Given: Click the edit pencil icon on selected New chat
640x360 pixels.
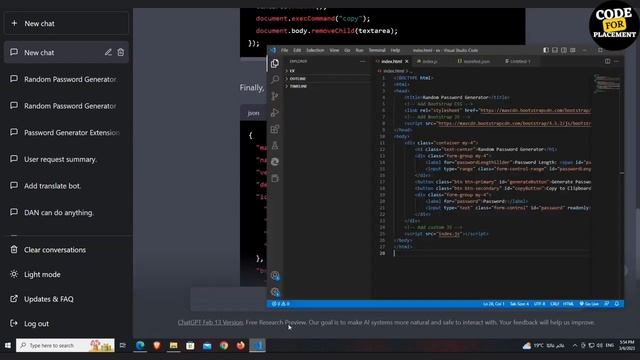Looking at the screenshot, I should point(108,52).
